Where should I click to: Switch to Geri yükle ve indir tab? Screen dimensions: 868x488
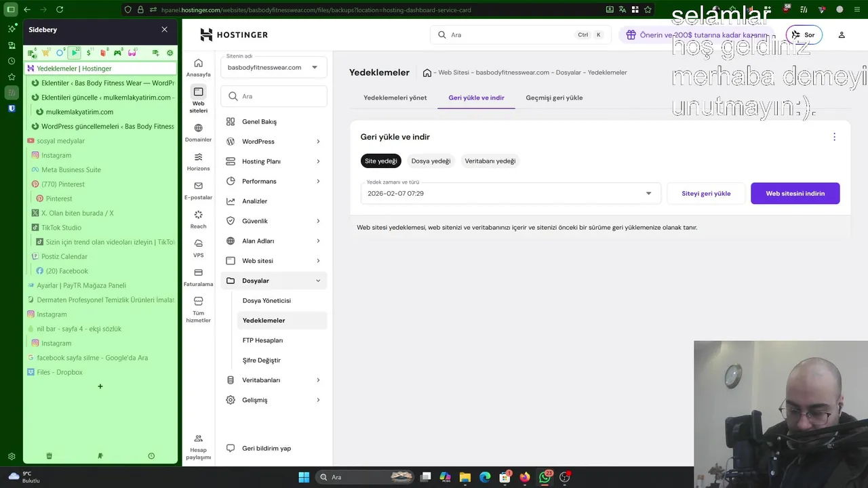coord(476,98)
